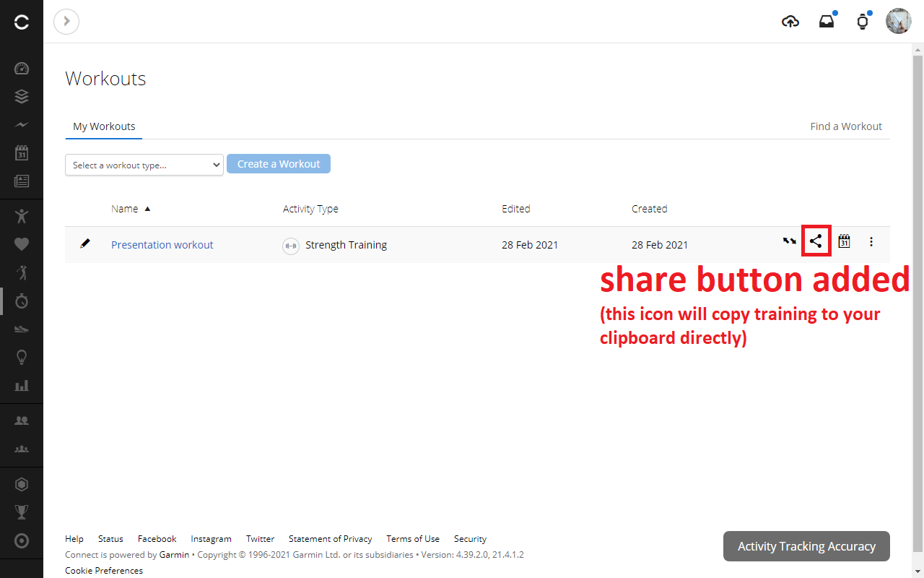The width and height of the screenshot is (924, 578).
Task: Open the Twitter footer link
Action: pyautogui.click(x=260, y=539)
